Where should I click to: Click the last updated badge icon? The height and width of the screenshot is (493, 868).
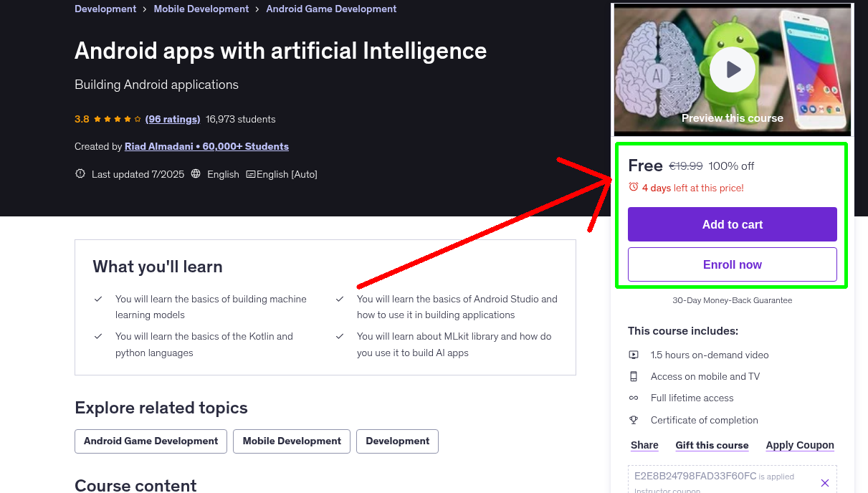click(x=80, y=174)
